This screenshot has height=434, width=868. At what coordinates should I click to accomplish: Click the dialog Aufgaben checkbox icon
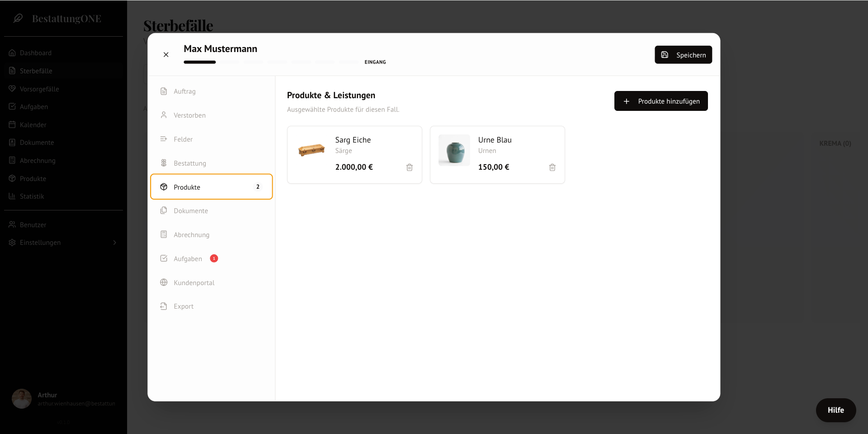pyautogui.click(x=164, y=258)
